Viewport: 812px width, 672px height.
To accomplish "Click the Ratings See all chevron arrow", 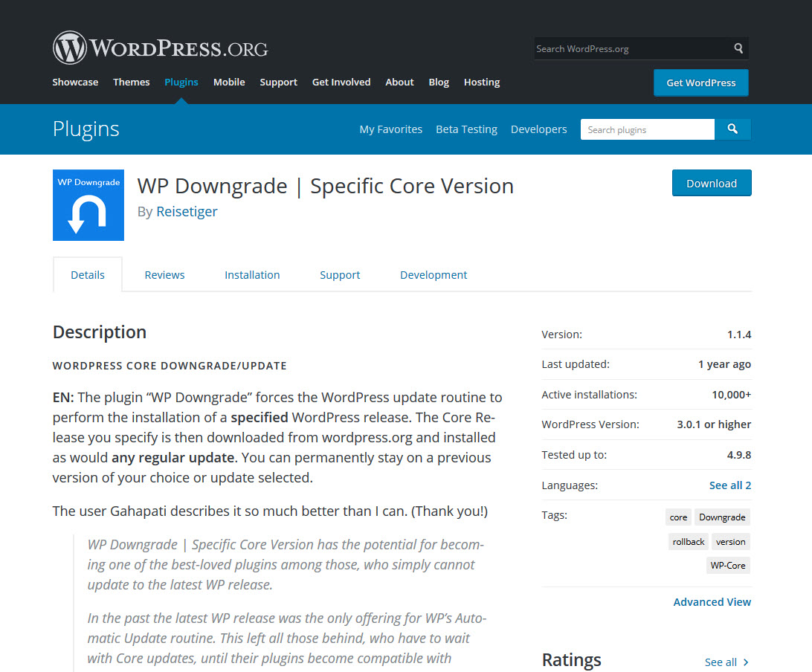I will point(746,662).
